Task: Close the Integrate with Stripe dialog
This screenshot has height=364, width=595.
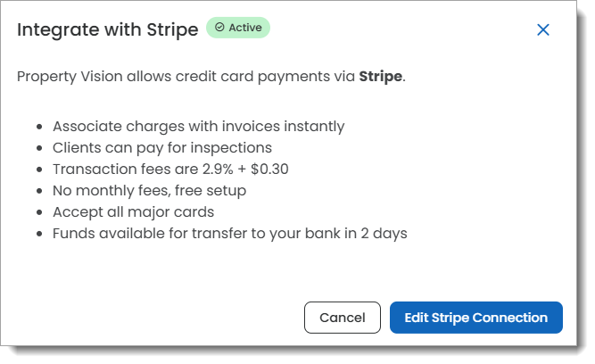Action: coord(543,29)
